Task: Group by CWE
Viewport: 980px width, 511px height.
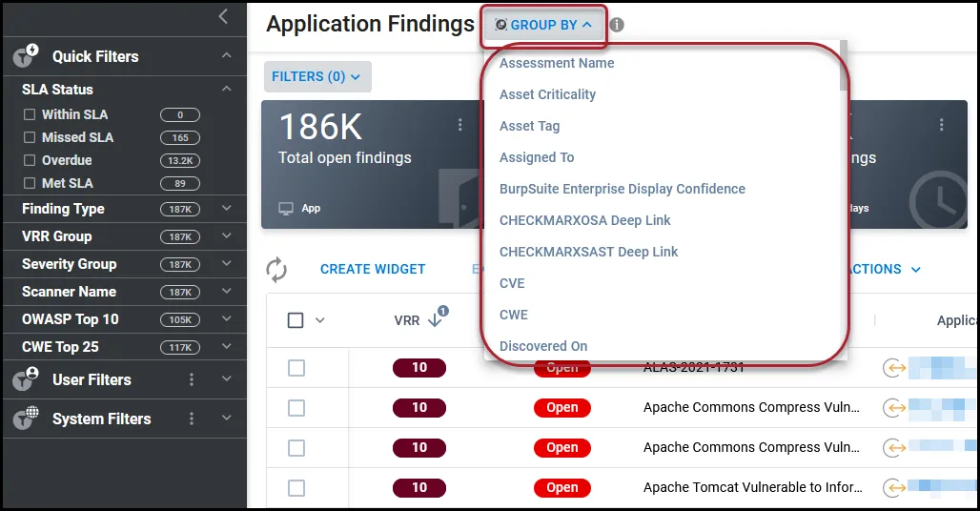Action: (514, 315)
